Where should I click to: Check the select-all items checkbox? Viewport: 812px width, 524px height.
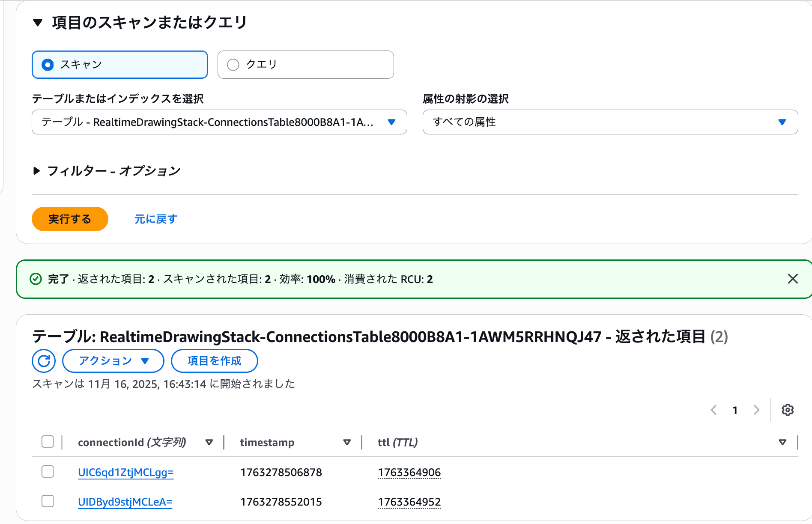pyautogui.click(x=48, y=442)
